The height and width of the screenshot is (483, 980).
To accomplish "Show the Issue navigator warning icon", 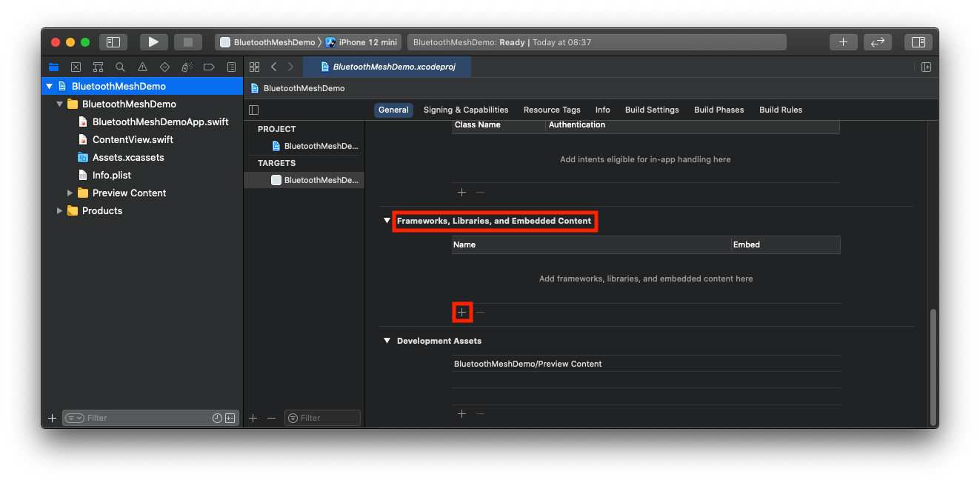I will [x=142, y=67].
